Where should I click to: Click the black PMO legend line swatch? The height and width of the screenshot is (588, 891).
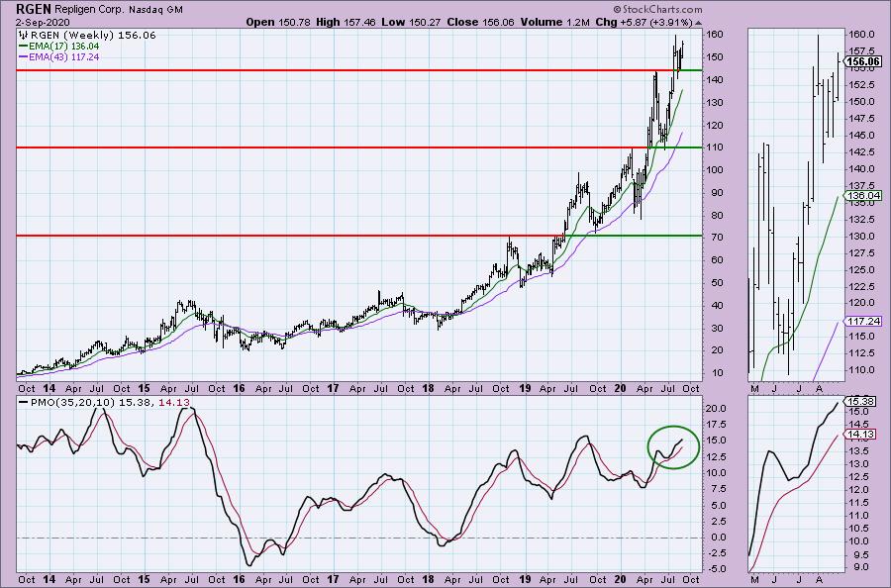coord(24,402)
